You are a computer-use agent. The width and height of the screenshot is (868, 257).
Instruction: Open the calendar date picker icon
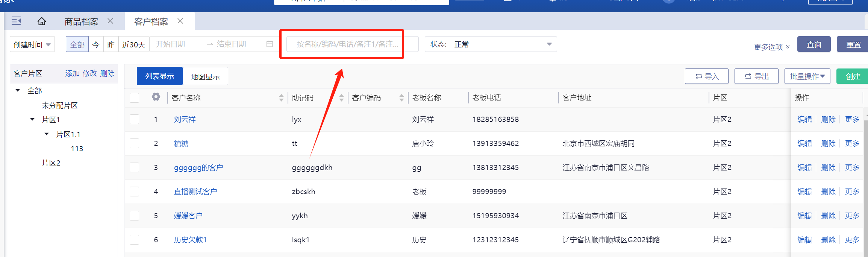[270, 44]
